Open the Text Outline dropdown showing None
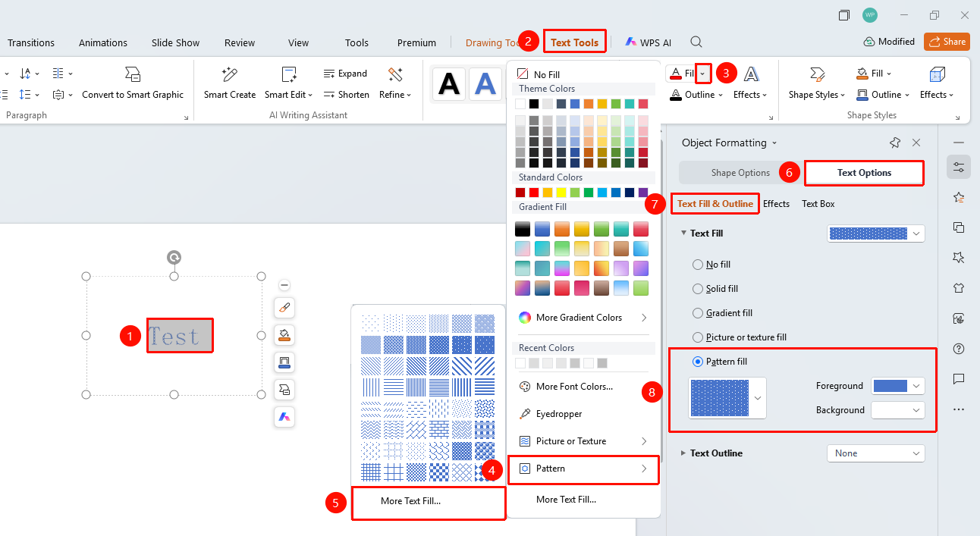 [876, 453]
